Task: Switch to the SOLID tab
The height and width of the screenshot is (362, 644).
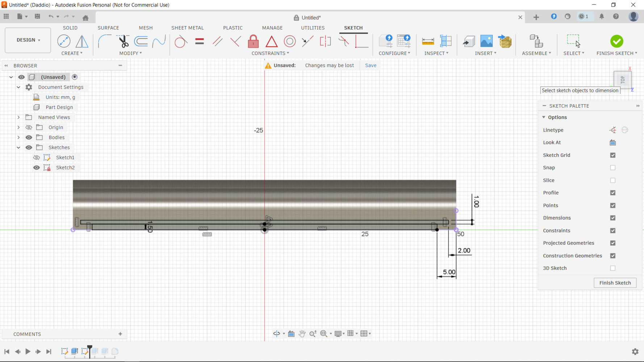Action: (70, 28)
